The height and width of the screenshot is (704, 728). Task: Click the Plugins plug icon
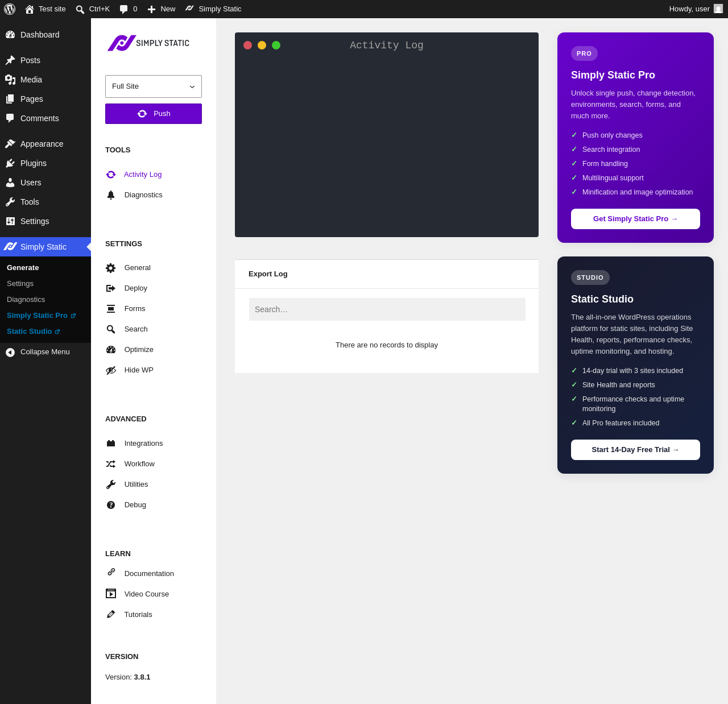(10, 163)
